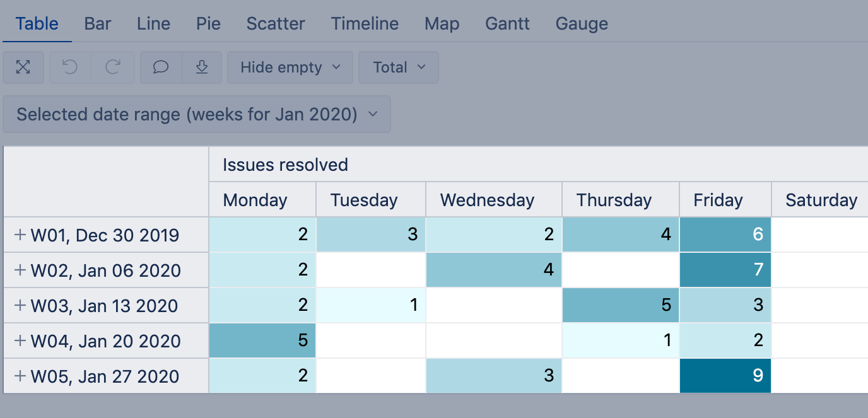Open the comment bubble icon
Screen dimensions: 868x418
161,67
